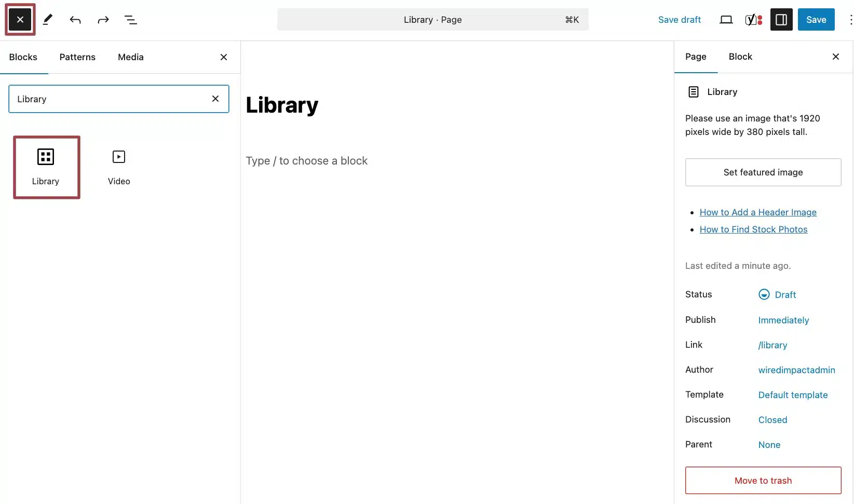This screenshot has height=504, width=854.
Task: Click the ⌘K shortcut hint
Action: pyautogui.click(x=572, y=20)
